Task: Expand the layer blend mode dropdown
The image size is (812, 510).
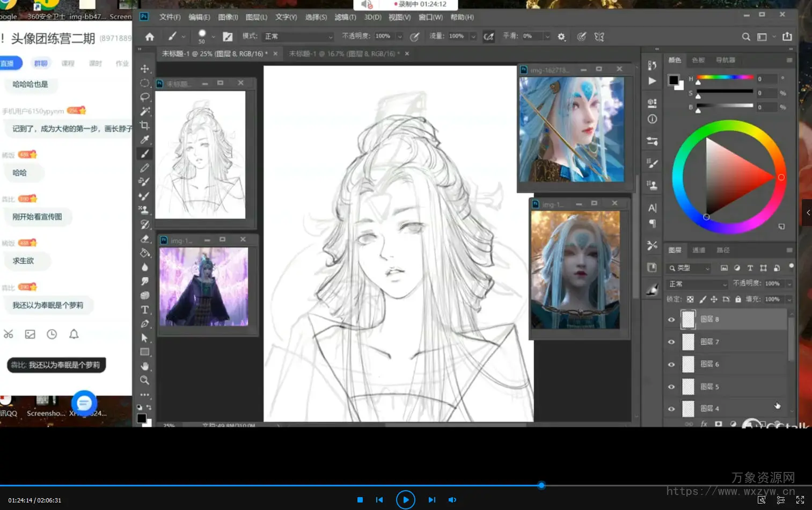Action: coord(697,284)
